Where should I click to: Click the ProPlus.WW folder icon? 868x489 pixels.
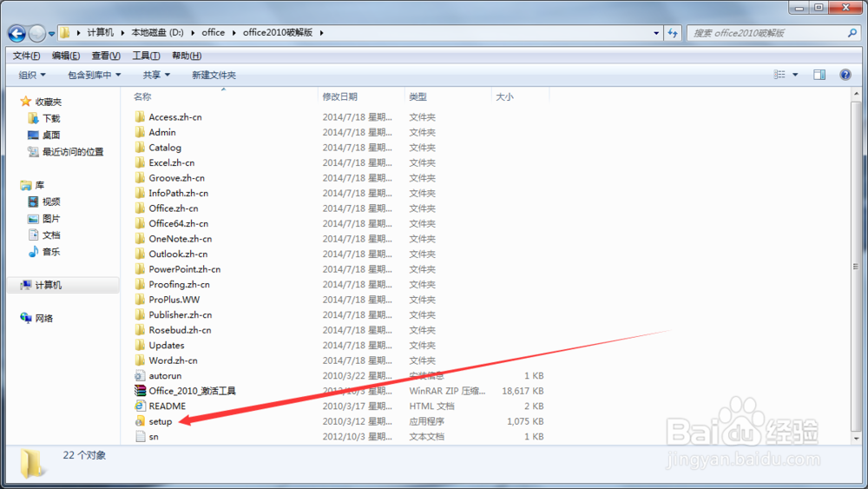[140, 300]
